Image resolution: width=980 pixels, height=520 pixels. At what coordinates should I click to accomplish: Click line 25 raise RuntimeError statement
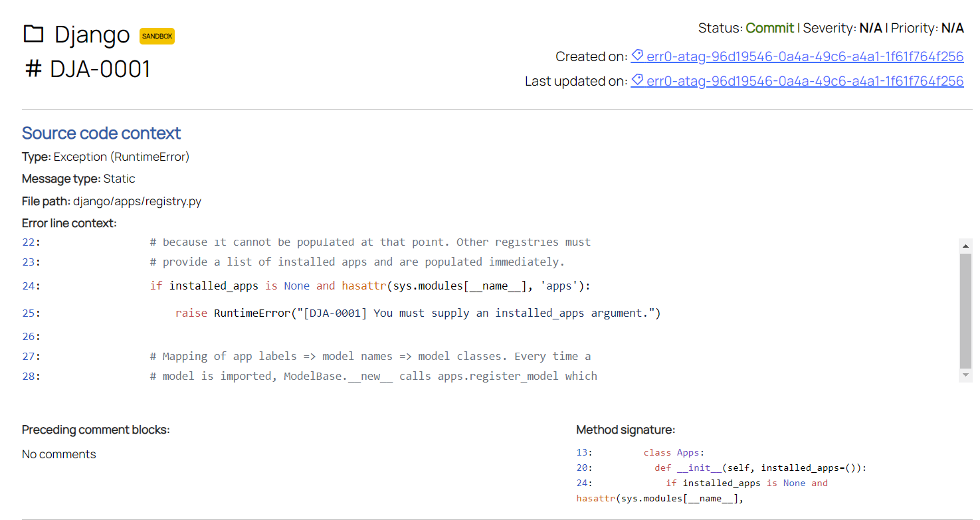click(x=418, y=313)
